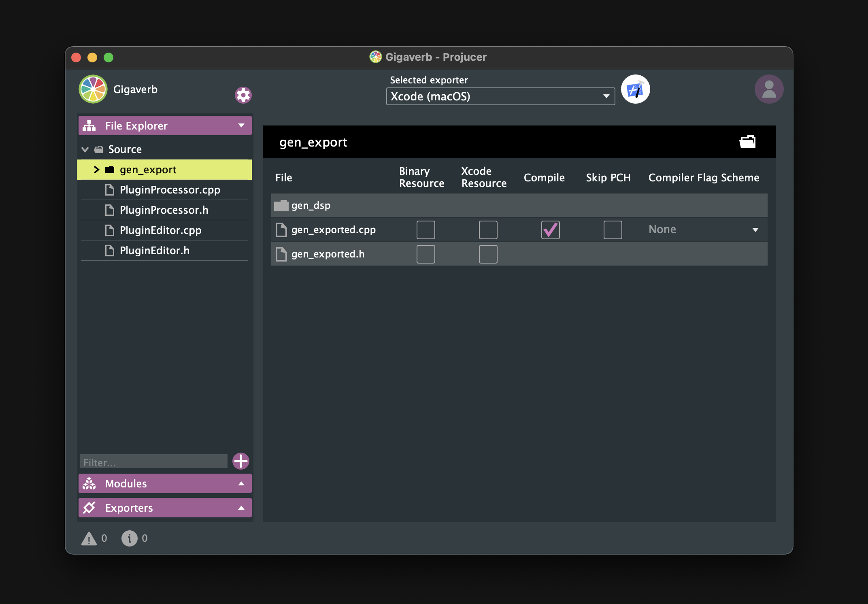Toggle Compile checkbox for gen_exported.cpp
The image size is (868, 604).
tap(549, 230)
